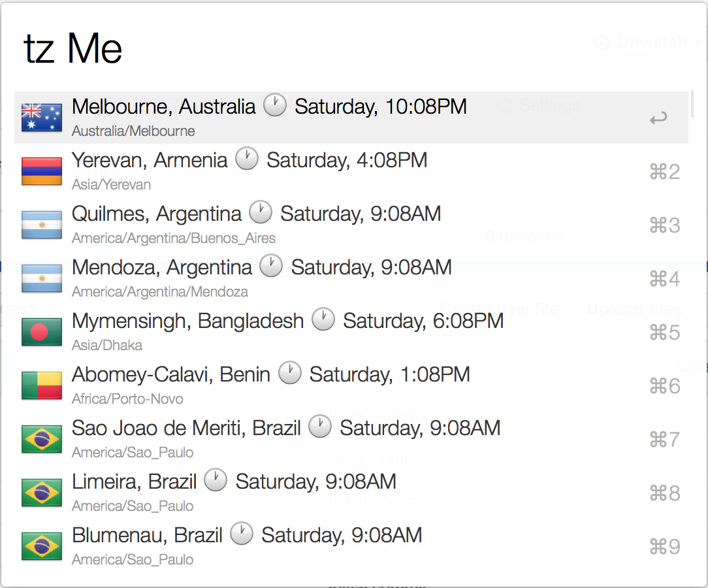Click the Australian flag icon

click(42, 118)
